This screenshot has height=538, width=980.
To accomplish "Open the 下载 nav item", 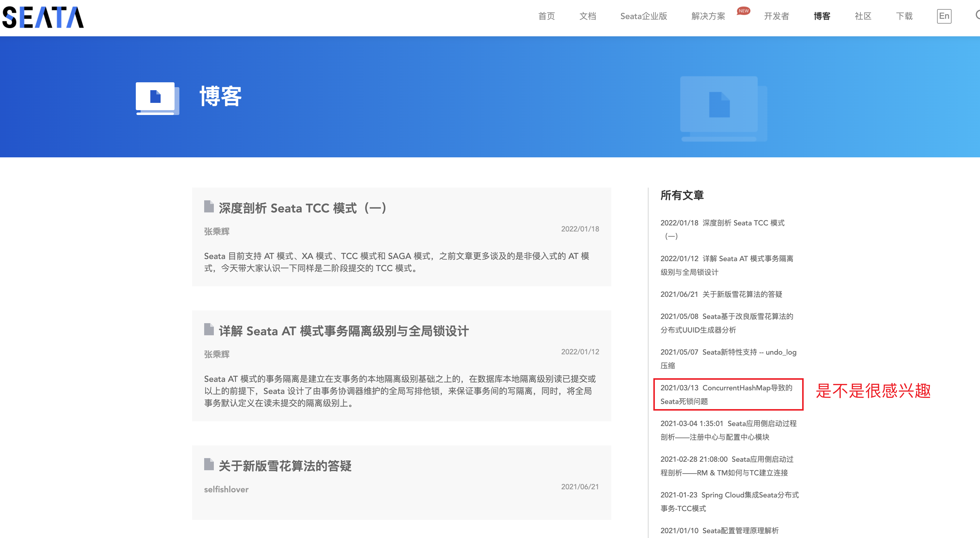I will point(904,16).
